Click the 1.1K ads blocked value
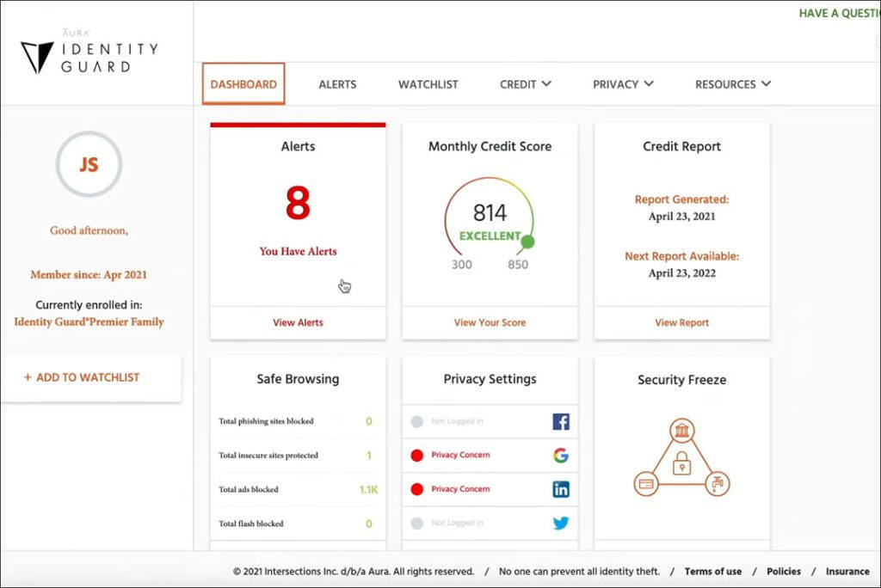This screenshot has height=588, width=881. (x=368, y=490)
